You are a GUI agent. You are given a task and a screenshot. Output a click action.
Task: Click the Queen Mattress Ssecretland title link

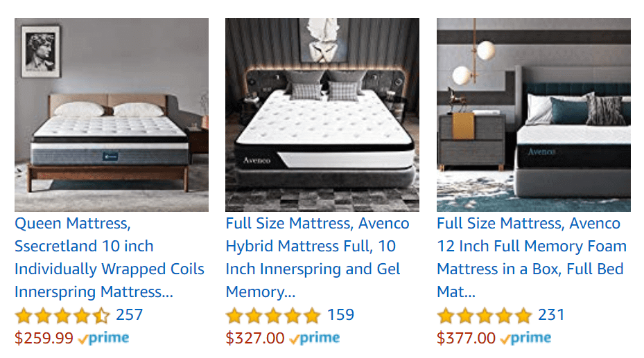coord(110,258)
